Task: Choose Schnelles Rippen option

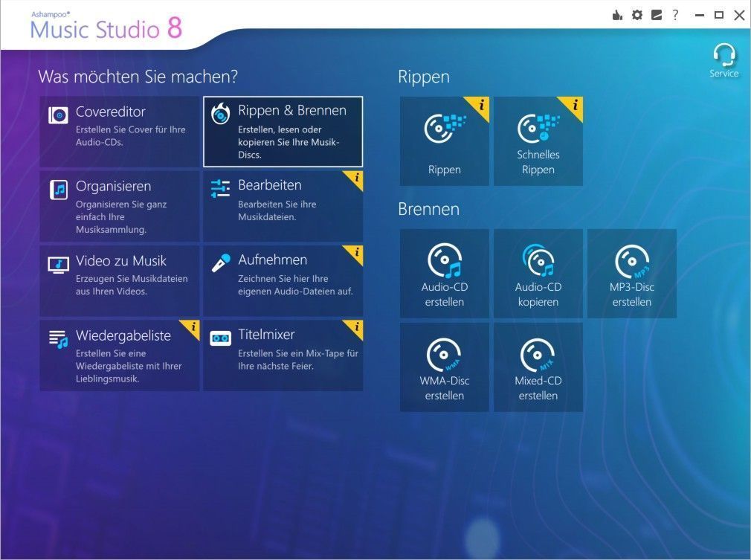Action: [538, 141]
